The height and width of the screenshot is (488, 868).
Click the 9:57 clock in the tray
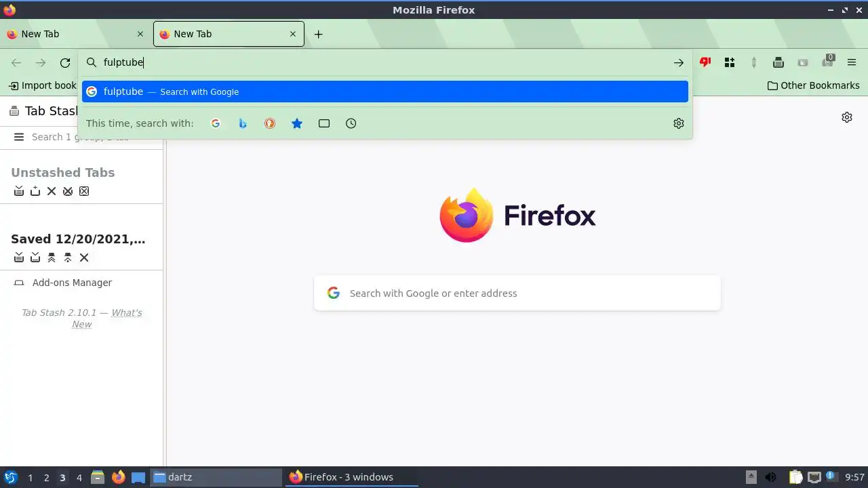click(854, 477)
